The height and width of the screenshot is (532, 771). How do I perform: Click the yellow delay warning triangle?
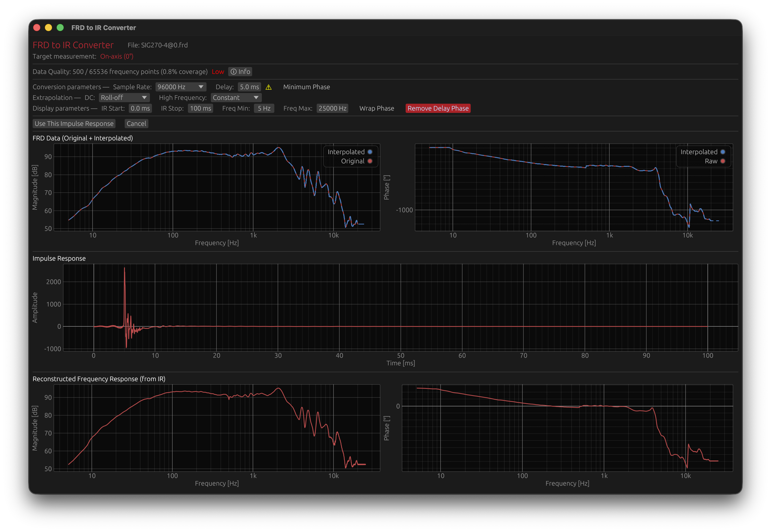coord(268,87)
